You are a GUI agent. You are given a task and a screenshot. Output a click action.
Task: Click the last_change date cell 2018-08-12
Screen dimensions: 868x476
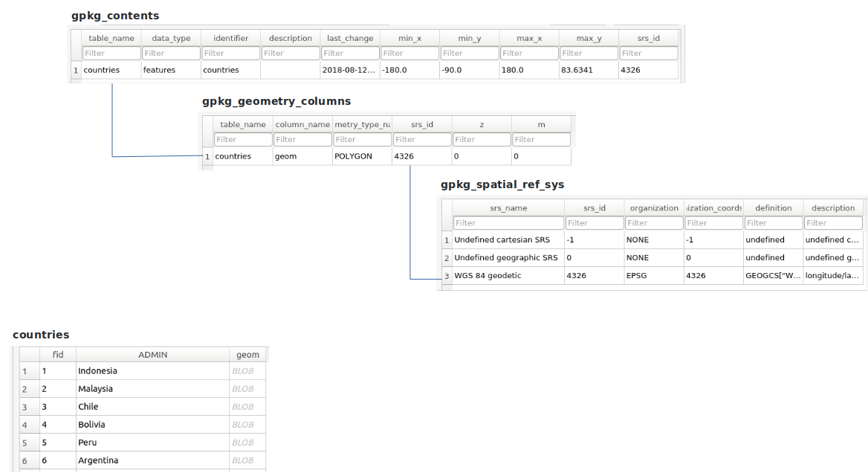point(349,69)
